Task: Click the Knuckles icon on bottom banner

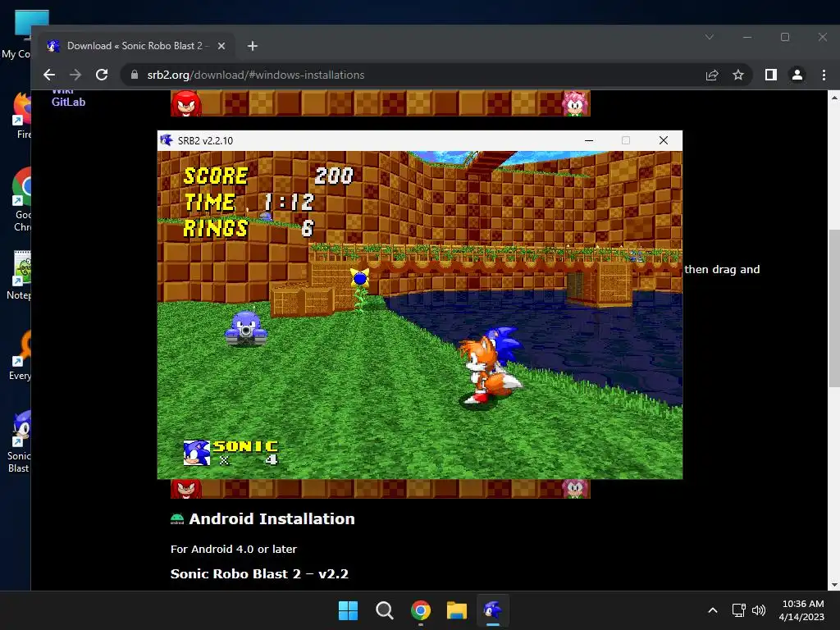Action: 186,489
